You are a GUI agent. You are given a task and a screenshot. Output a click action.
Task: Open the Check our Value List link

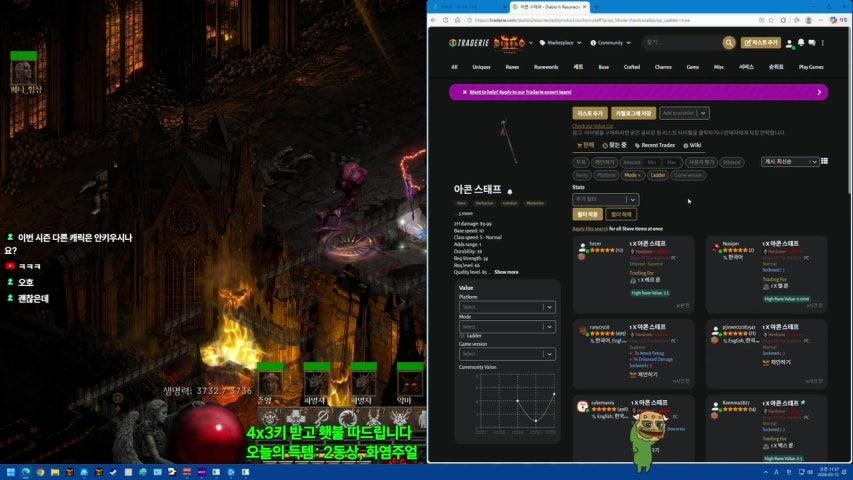pos(592,126)
